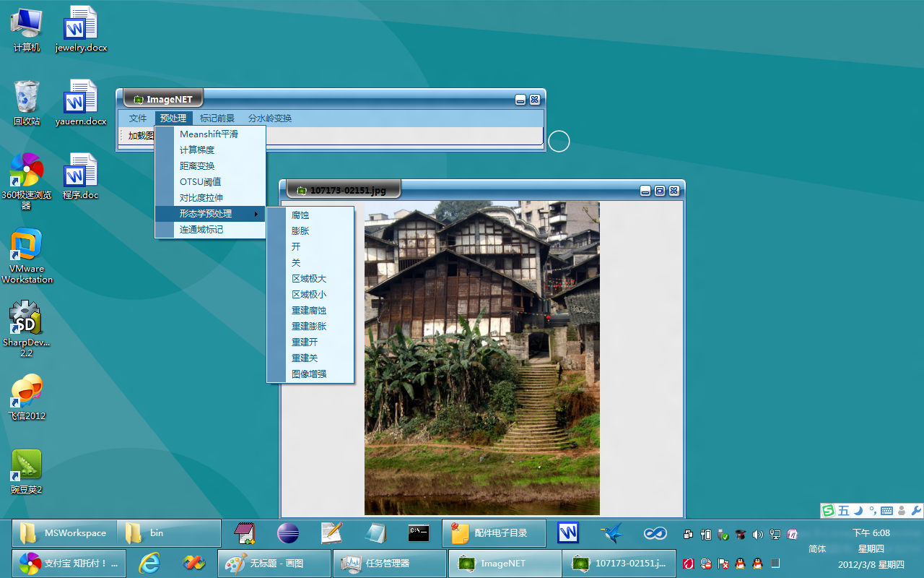Viewport: 924px width, 578px height.
Task: Click the 107173-02151.j... taskbar button
Action: pyautogui.click(x=620, y=563)
